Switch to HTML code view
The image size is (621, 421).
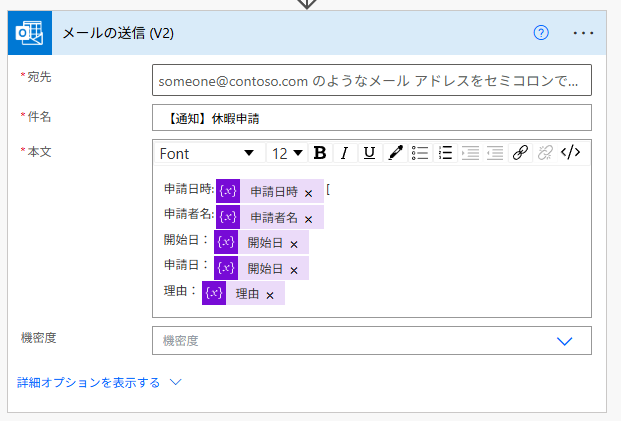pyautogui.click(x=571, y=152)
